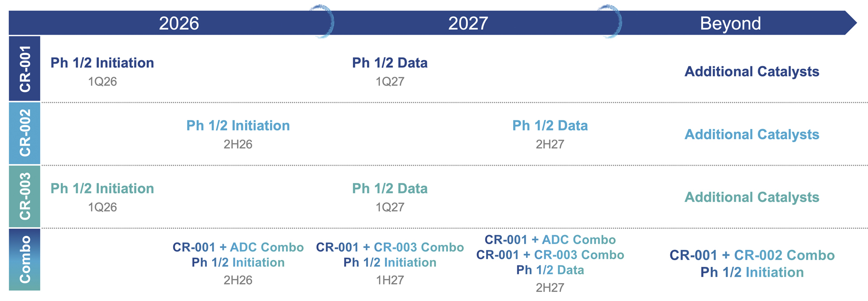Select the Beyond timeline header
Screen dimensions: 868x301
(730, 23)
